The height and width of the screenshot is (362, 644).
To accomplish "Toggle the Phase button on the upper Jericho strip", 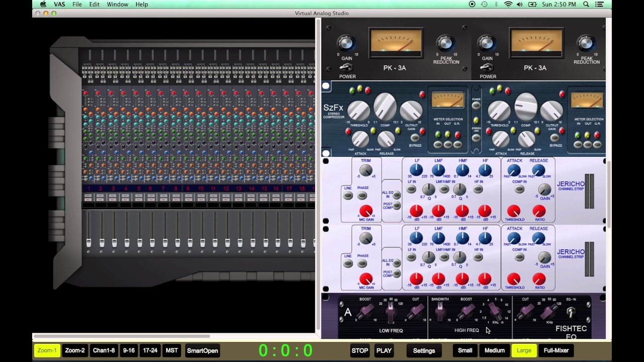I will [362, 196].
